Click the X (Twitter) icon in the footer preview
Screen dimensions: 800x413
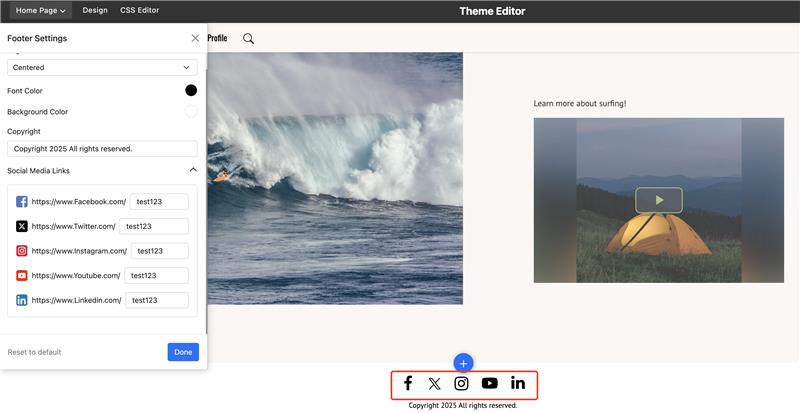point(435,384)
